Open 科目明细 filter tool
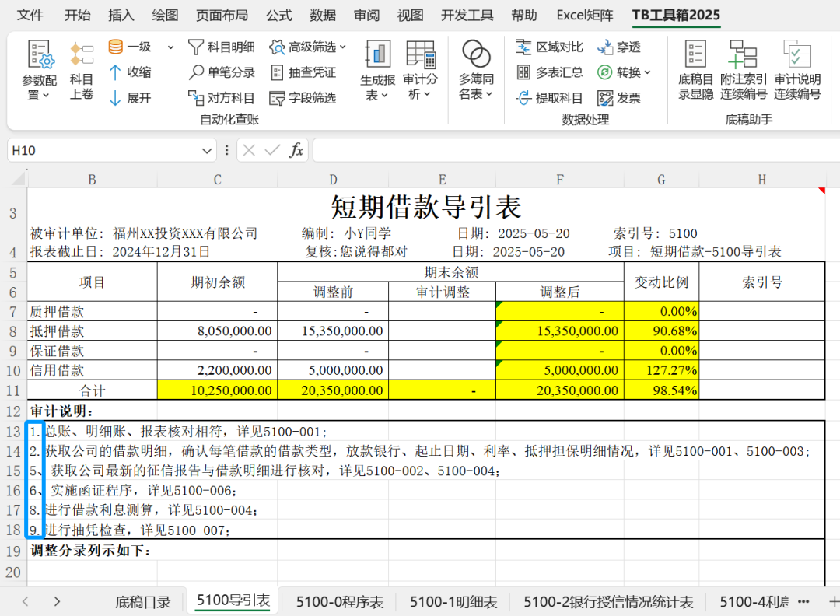The width and height of the screenshot is (840, 616). click(x=221, y=47)
